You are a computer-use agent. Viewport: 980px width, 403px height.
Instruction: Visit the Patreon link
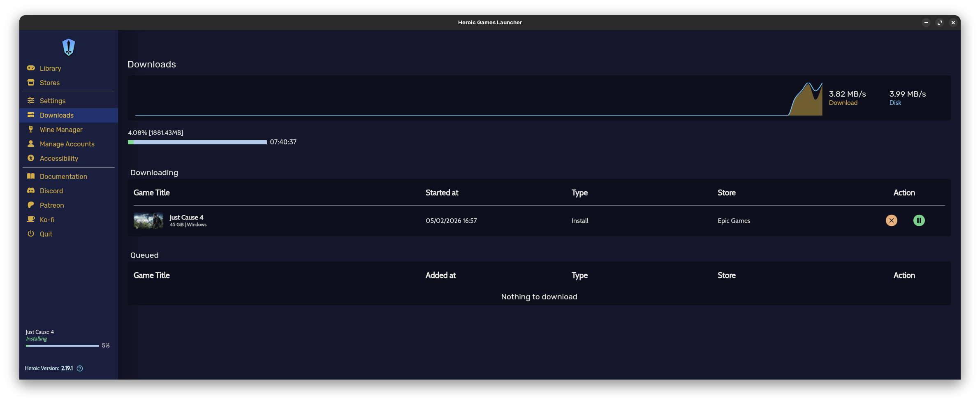click(x=69, y=205)
